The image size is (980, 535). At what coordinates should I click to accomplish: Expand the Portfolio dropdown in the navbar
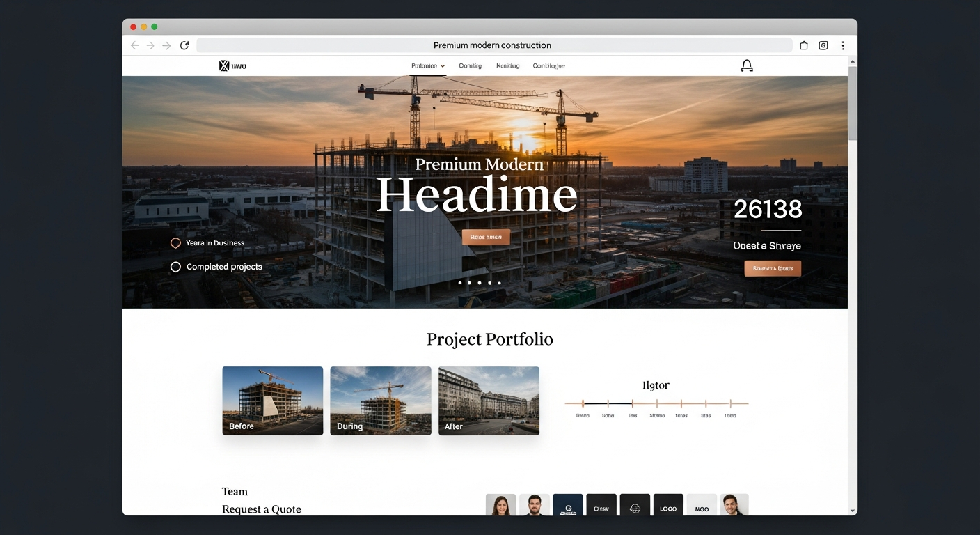coord(427,65)
